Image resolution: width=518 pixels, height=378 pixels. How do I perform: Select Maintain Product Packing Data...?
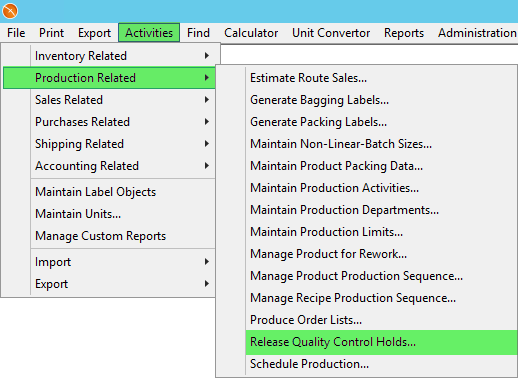[367, 166]
